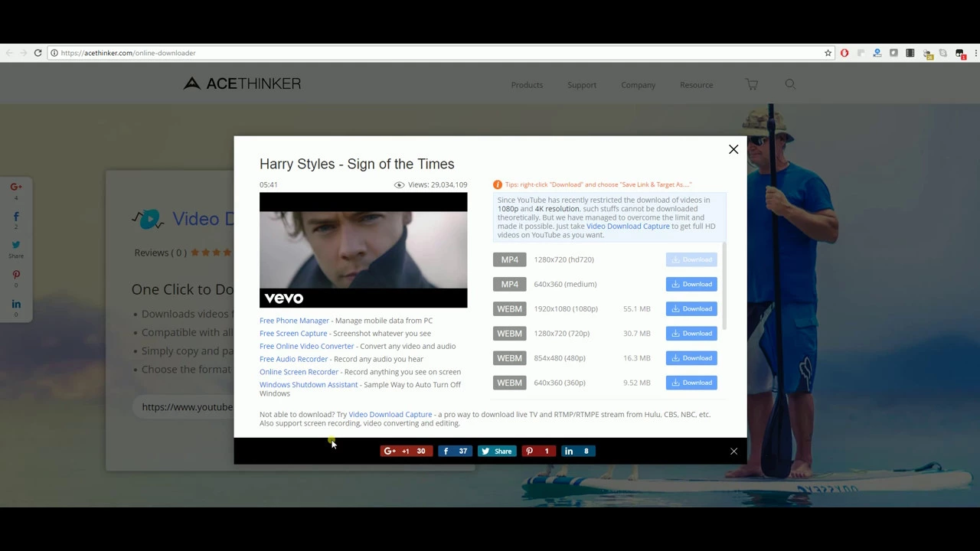Download the WEBM 1280x720 (720p) file
This screenshot has width=980, height=551.
coord(691,334)
